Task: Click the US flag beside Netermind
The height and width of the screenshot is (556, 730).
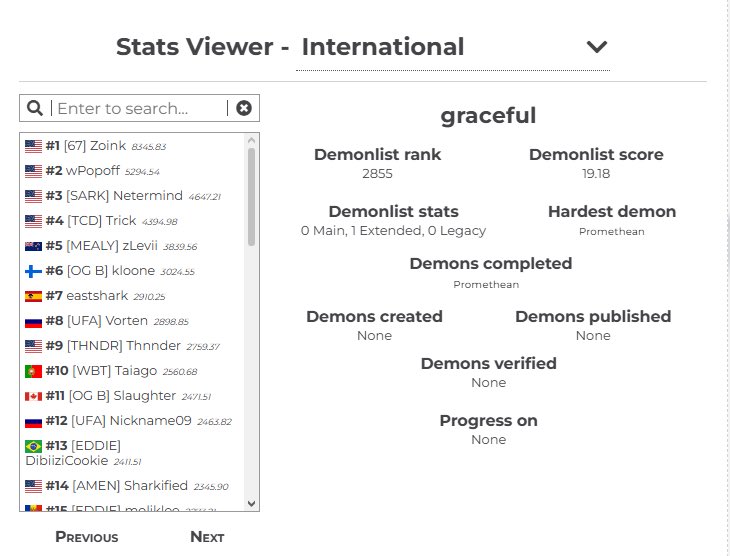Action: coord(33,196)
